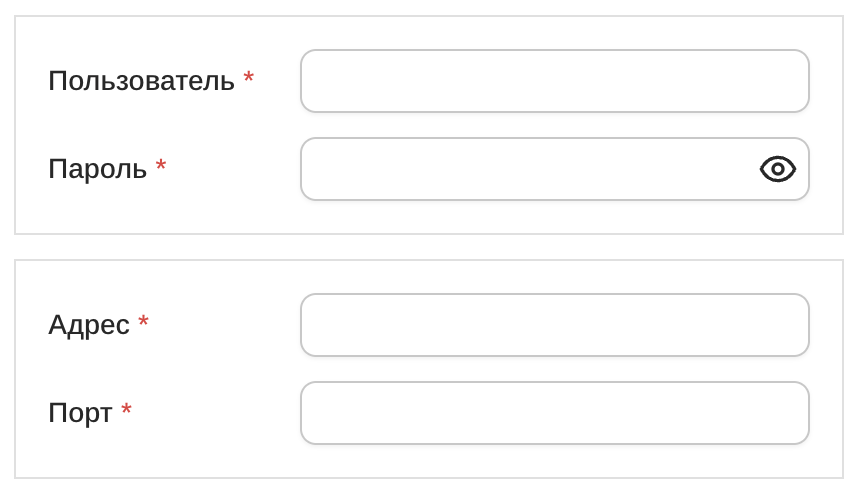Show the hidden password characters
The image size is (860, 492).
[777, 169]
